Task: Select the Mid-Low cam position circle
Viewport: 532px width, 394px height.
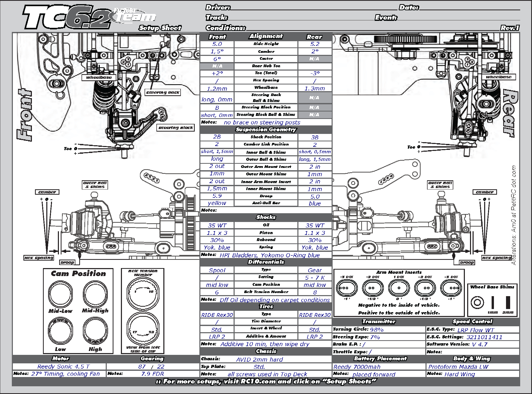Action: tap(61, 294)
